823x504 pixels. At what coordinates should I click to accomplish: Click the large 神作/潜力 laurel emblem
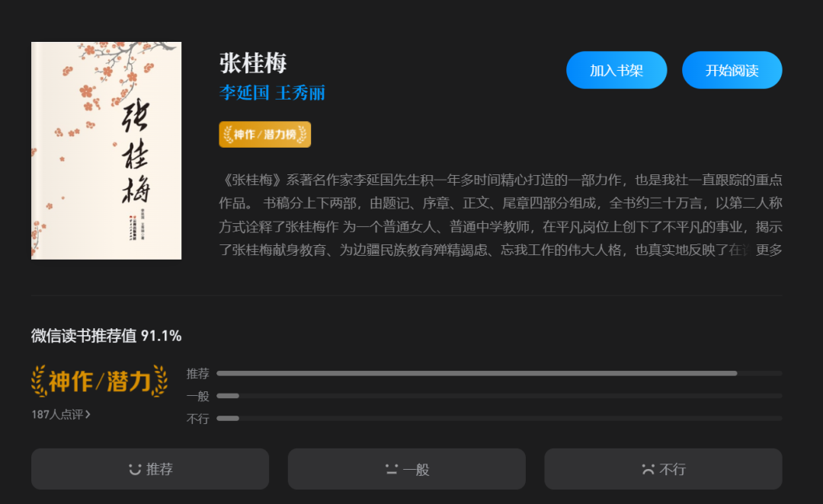[x=99, y=381]
